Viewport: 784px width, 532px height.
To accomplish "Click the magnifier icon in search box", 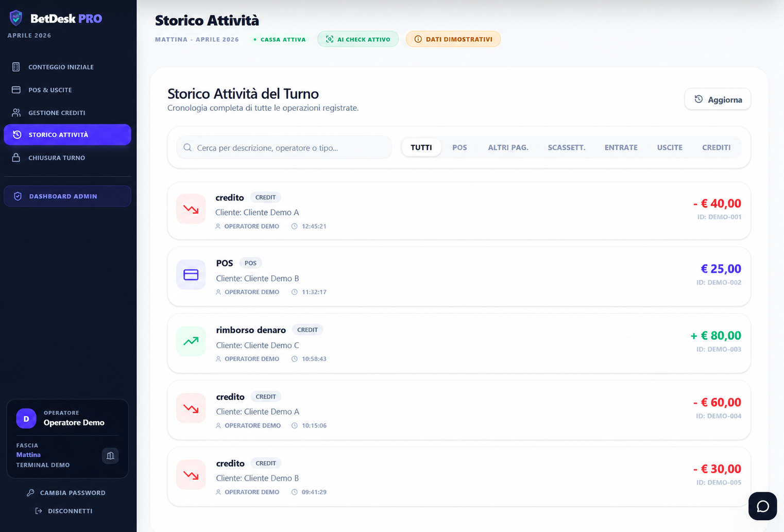I will pyautogui.click(x=188, y=147).
